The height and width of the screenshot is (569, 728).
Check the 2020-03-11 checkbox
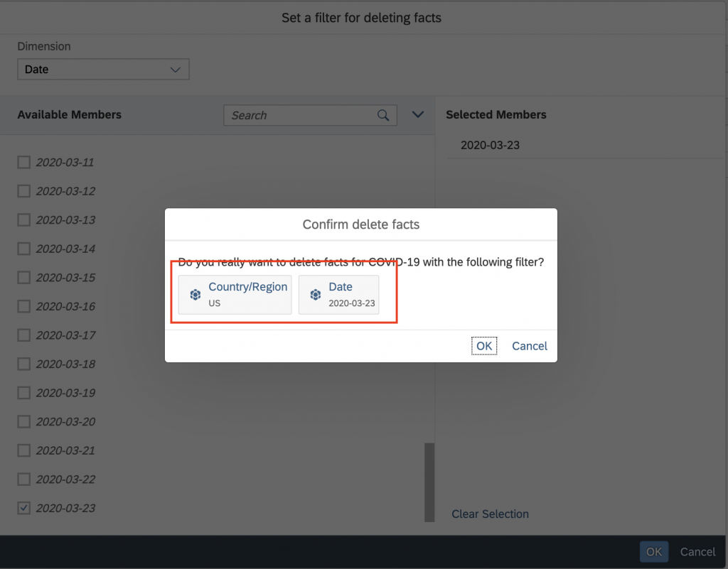pos(23,162)
